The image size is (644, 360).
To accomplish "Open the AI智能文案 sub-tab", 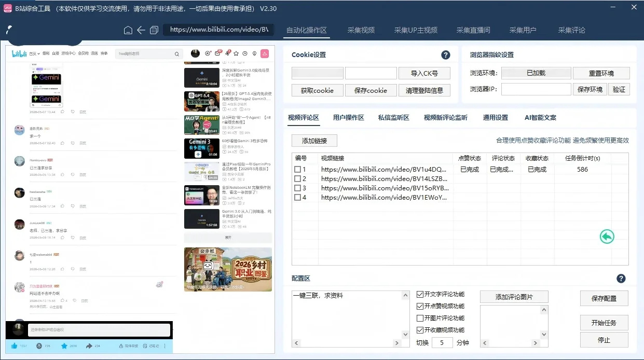I will click(x=541, y=118).
